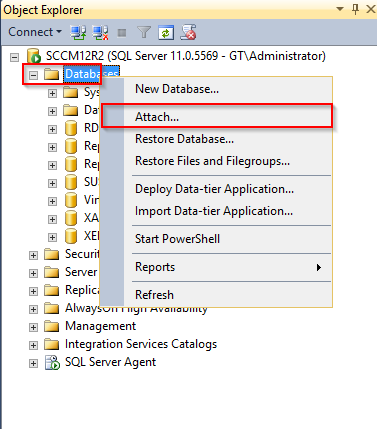Expand the Sys folder node
Image resolution: width=377 pixels, height=429 pixels.
tap(52, 93)
